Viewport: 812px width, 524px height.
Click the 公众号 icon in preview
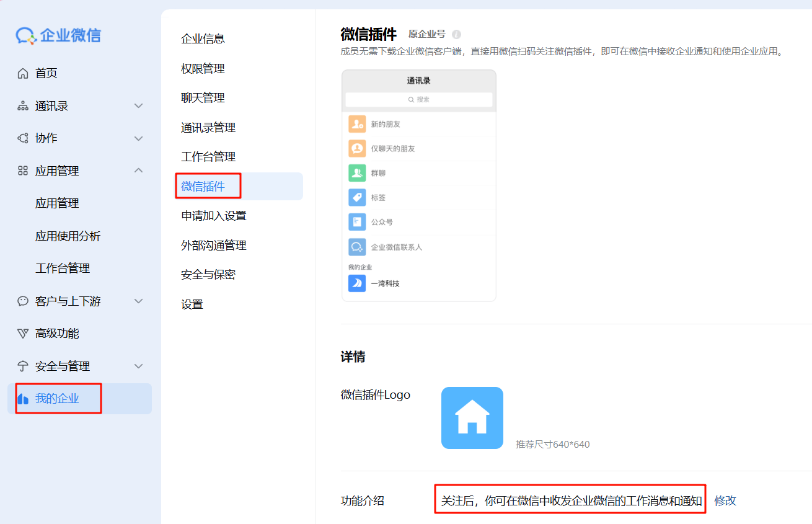[357, 222]
